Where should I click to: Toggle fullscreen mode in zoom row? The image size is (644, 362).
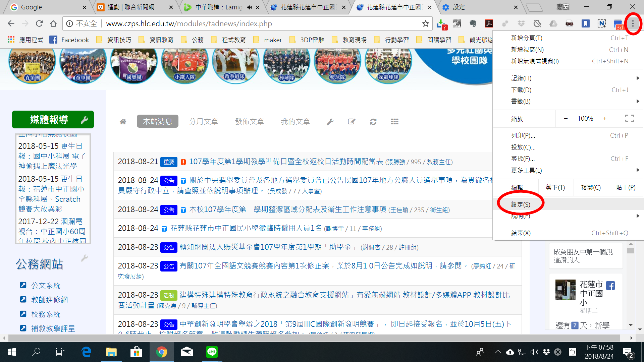pos(629,118)
